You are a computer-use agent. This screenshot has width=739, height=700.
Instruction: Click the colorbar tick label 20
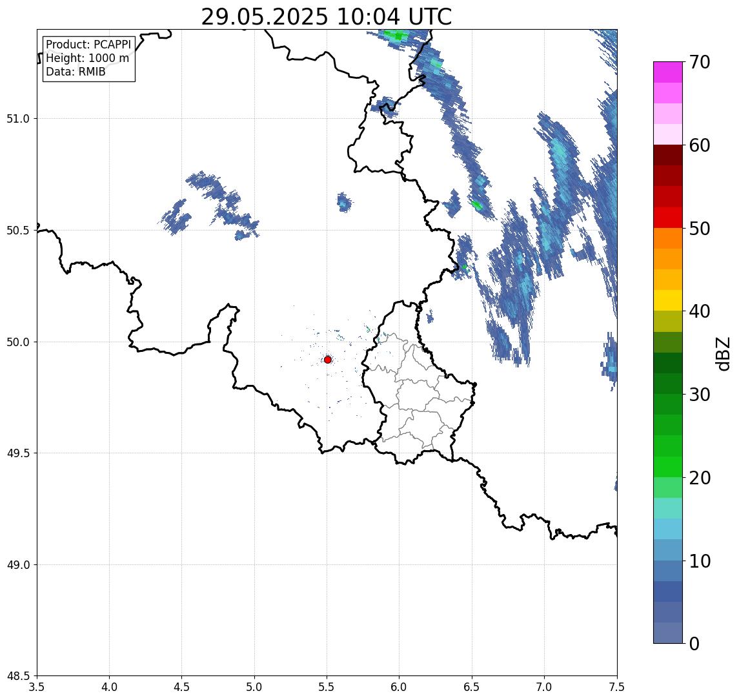699,478
